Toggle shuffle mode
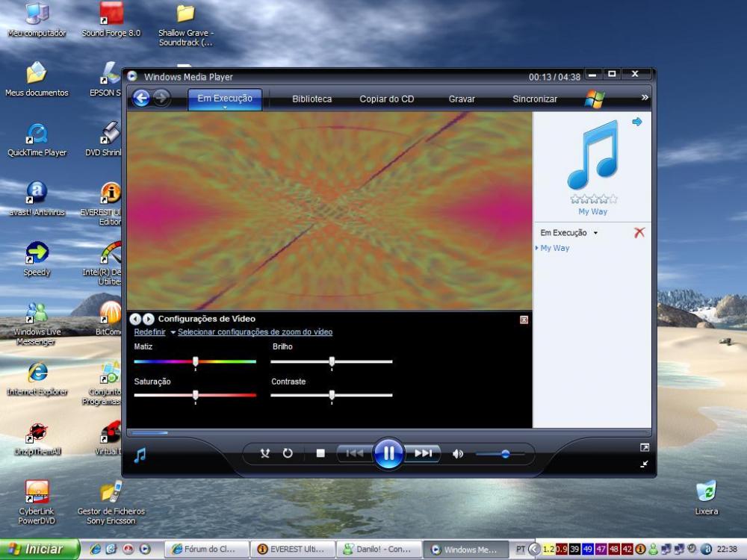The height and width of the screenshot is (560, 747). coord(264,453)
